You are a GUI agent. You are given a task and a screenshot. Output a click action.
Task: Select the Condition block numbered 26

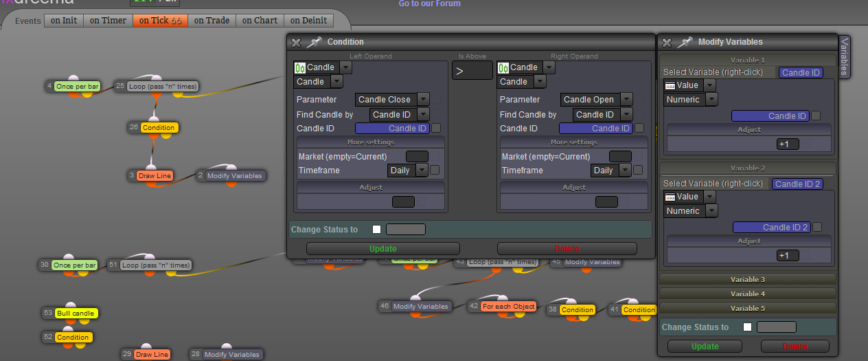coord(159,127)
